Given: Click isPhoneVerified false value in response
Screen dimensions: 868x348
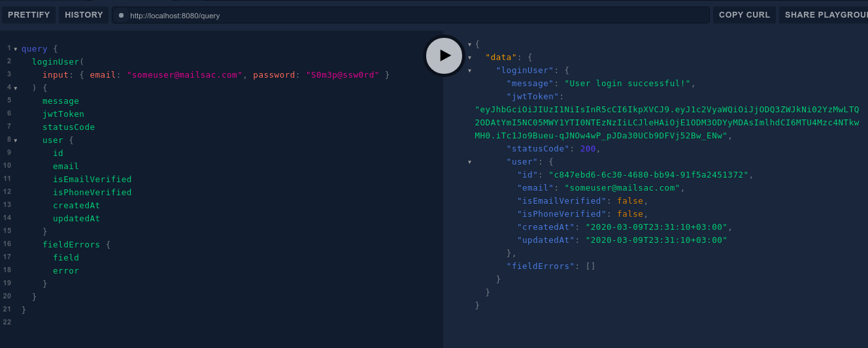Looking at the screenshot, I should (630, 214).
